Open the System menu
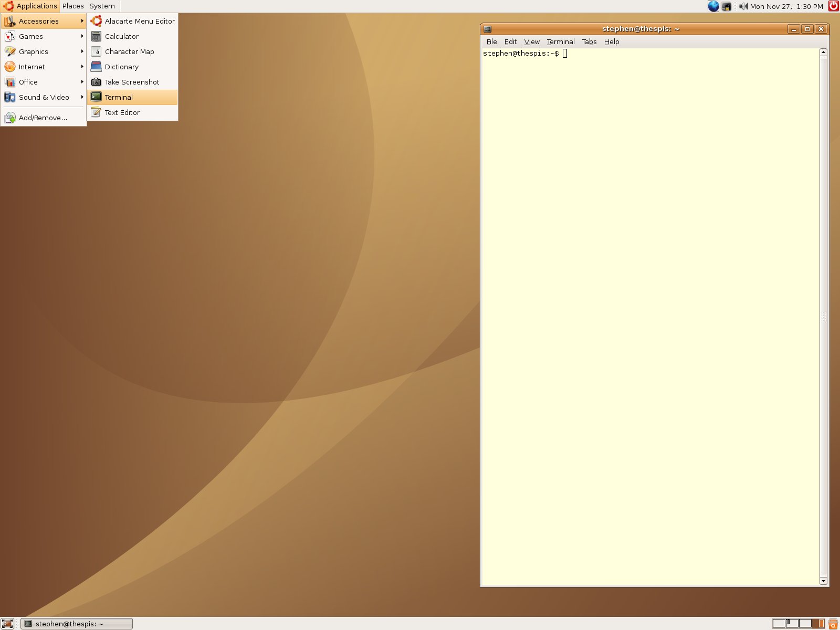 coord(102,6)
